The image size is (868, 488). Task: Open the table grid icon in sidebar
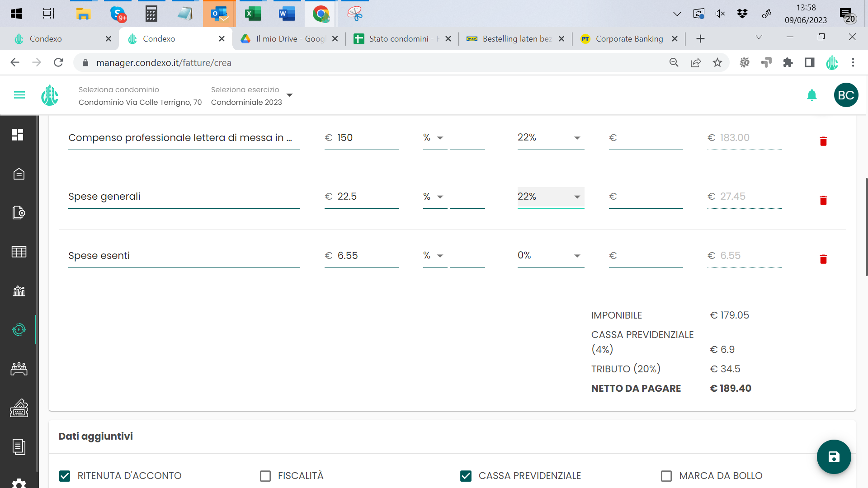(x=19, y=252)
